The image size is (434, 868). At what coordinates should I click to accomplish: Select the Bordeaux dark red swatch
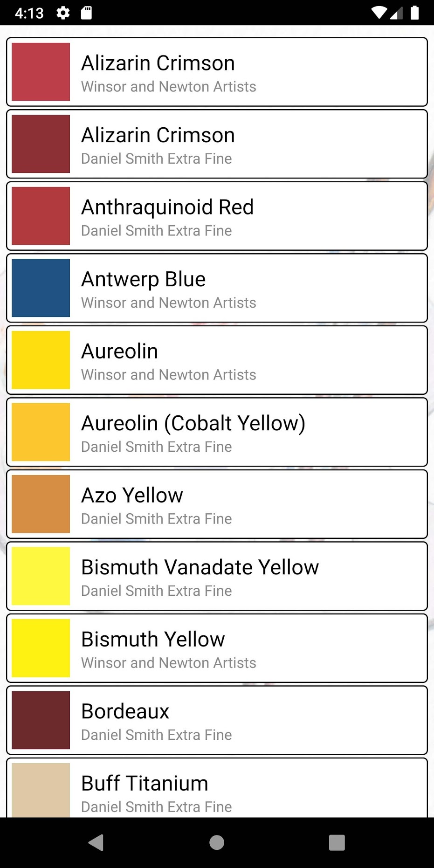41,720
